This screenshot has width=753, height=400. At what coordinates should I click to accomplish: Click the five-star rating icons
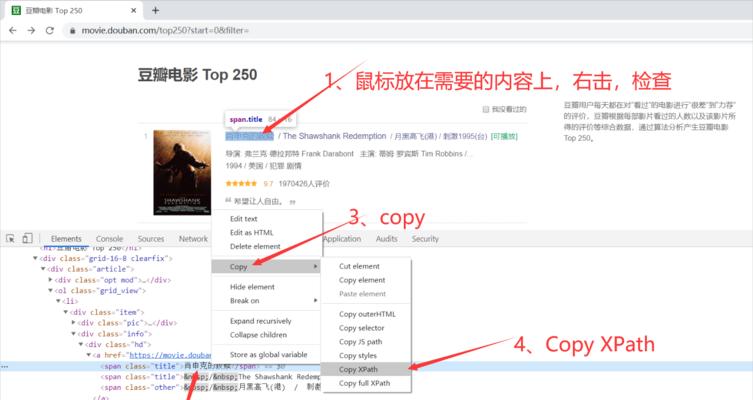coord(241,183)
